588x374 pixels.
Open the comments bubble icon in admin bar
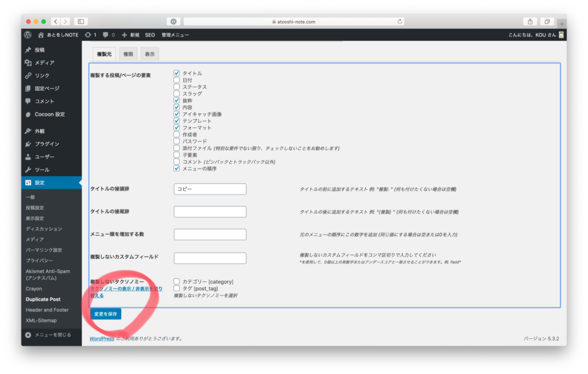tap(105, 35)
